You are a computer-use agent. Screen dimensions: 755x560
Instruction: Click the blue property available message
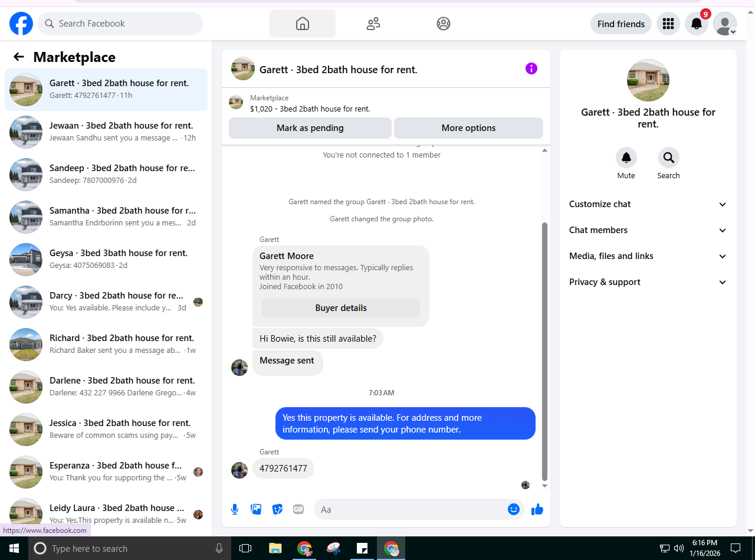(x=405, y=424)
